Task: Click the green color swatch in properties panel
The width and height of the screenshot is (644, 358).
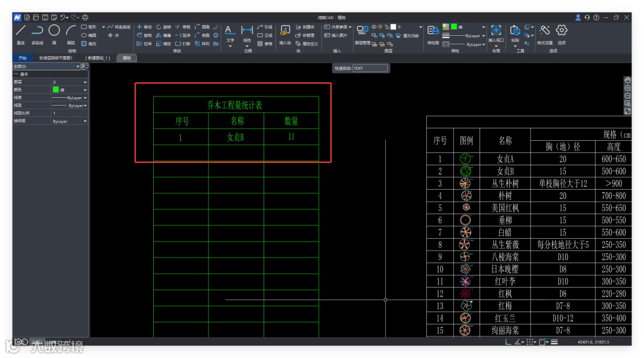Action: (x=56, y=89)
